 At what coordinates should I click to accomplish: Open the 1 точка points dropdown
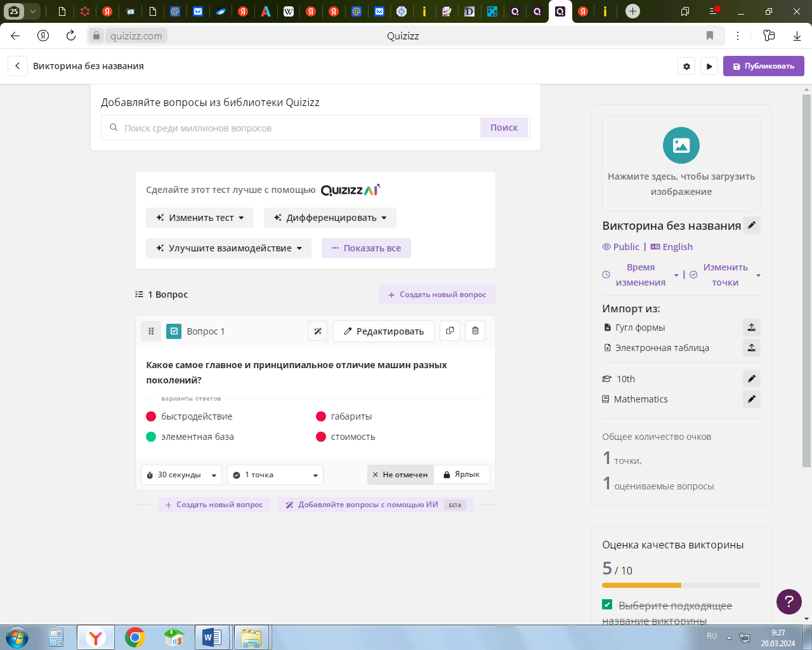(275, 475)
